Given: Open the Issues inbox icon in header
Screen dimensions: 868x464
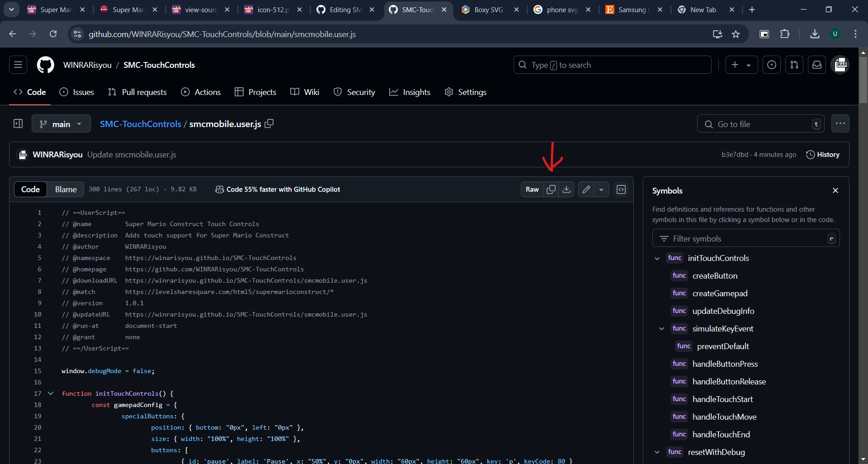Looking at the screenshot, I should pos(772,65).
